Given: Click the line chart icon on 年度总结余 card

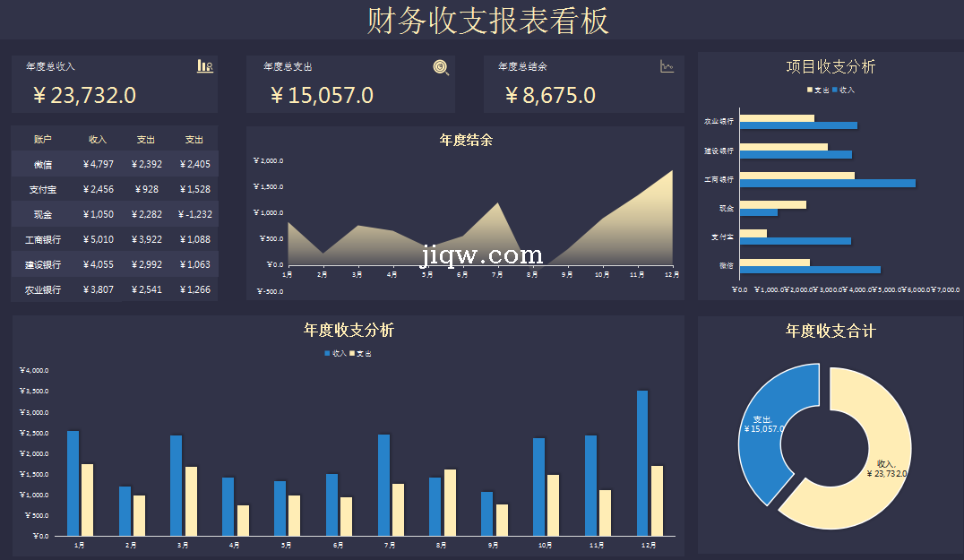Looking at the screenshot, I should click(667, 66).
